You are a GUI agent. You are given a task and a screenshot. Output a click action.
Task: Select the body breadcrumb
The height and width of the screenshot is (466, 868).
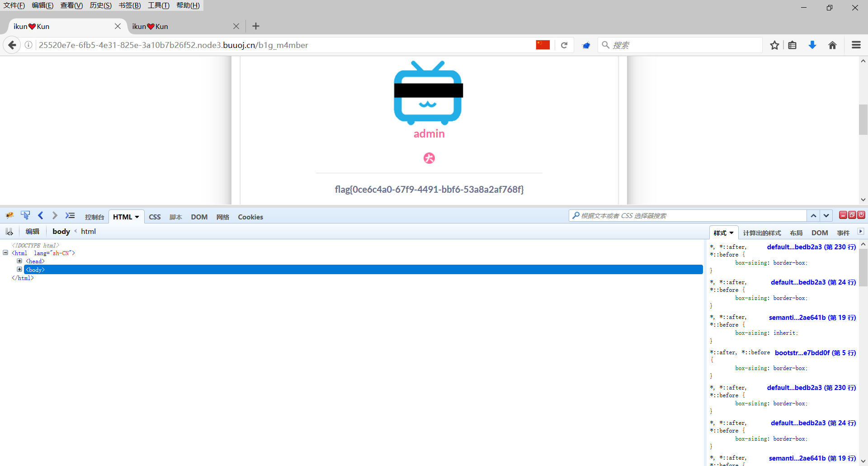click(61, 232)
